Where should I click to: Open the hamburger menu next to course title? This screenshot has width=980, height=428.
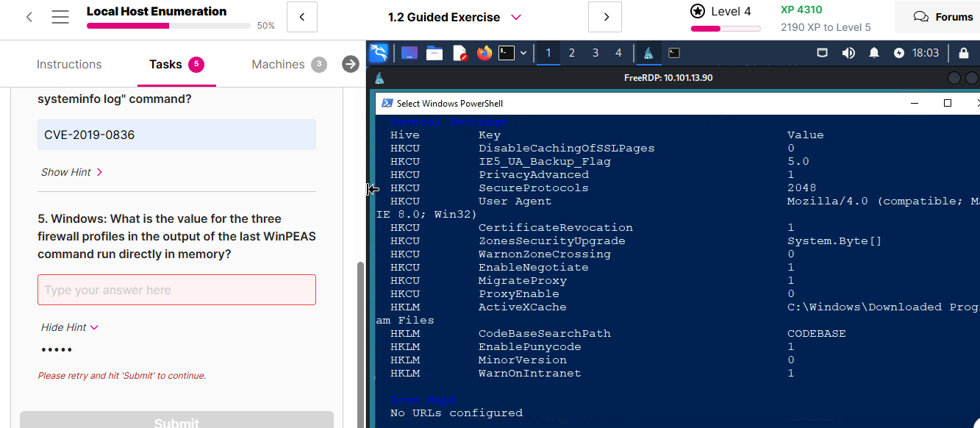[60, 17]
